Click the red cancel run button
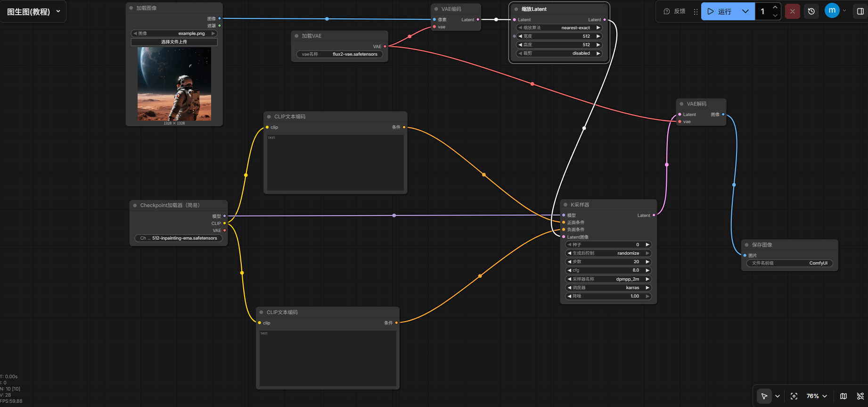Viewport: 868px width, 407px height. pyautogui.click(x=793, y=11)
